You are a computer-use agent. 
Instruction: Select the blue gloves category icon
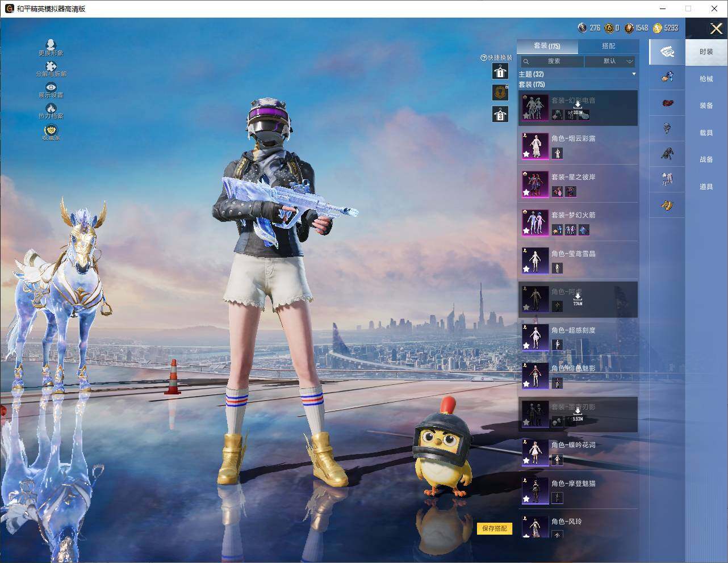[x=667, y=77]
